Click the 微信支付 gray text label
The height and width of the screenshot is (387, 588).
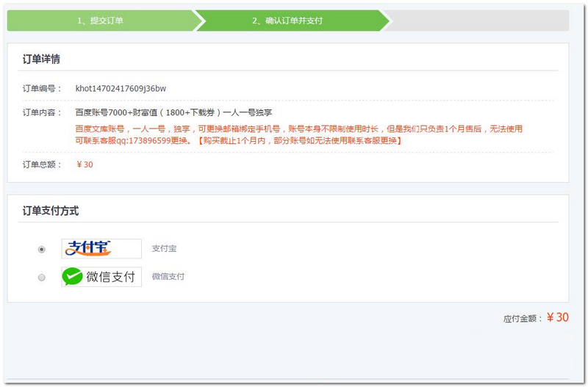pos(168,277)
